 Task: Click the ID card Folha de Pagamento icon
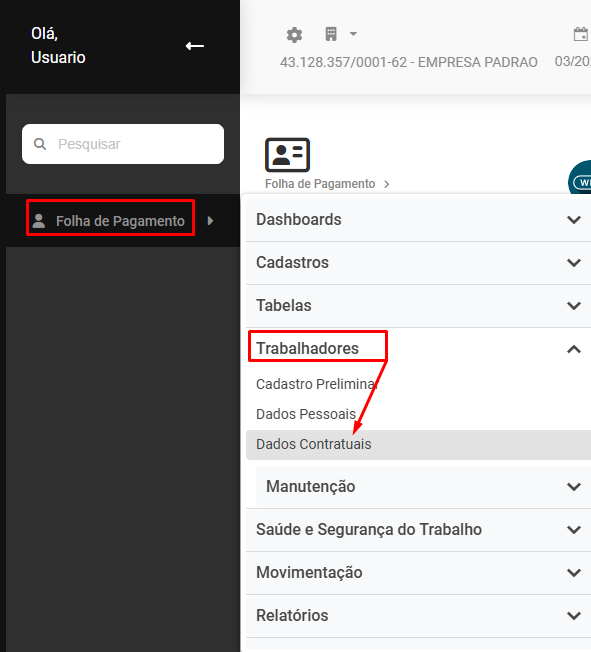click(x=287, y=155)
